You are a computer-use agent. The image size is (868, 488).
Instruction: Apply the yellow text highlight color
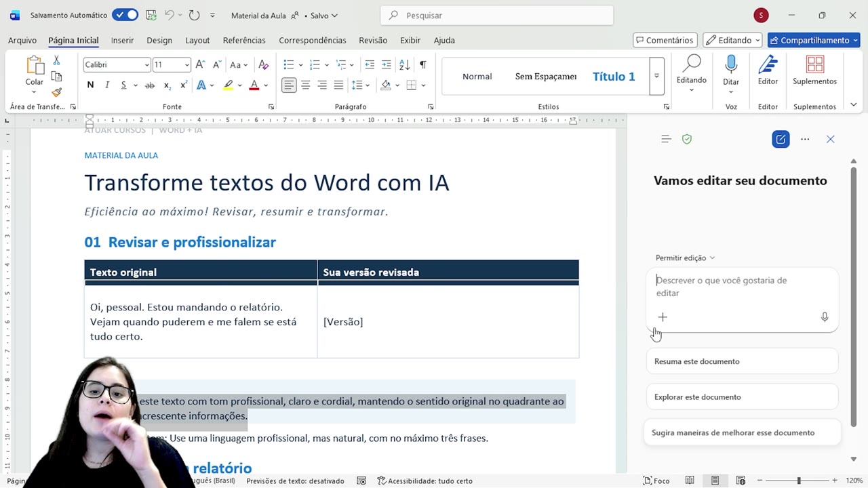(229, 85)
